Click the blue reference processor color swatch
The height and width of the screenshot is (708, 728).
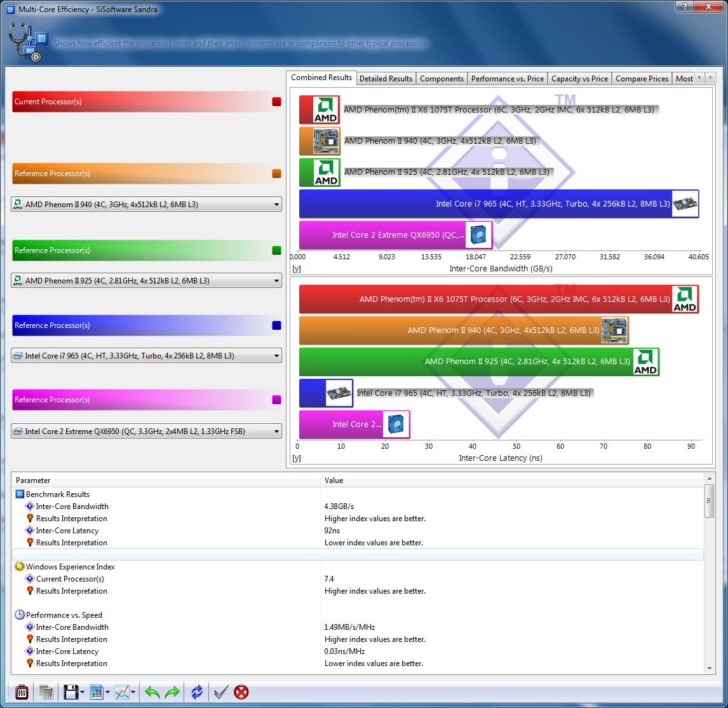click(276, 325)
